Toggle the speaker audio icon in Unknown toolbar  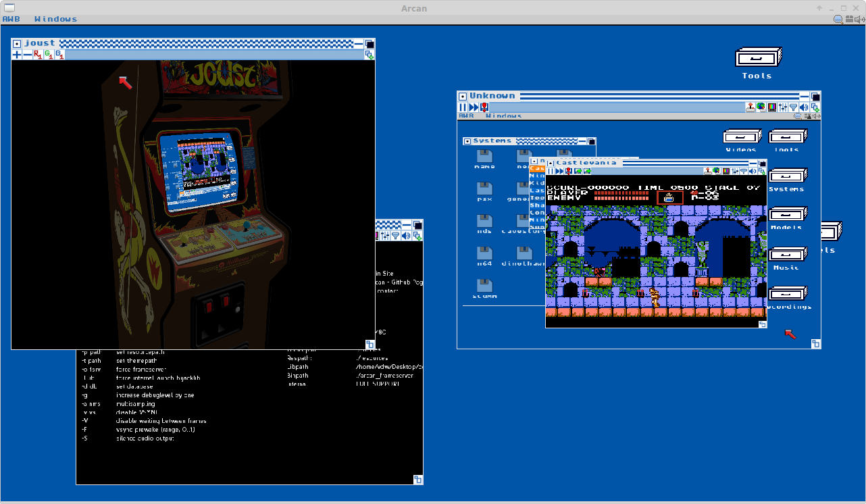[x=804, y=107]
